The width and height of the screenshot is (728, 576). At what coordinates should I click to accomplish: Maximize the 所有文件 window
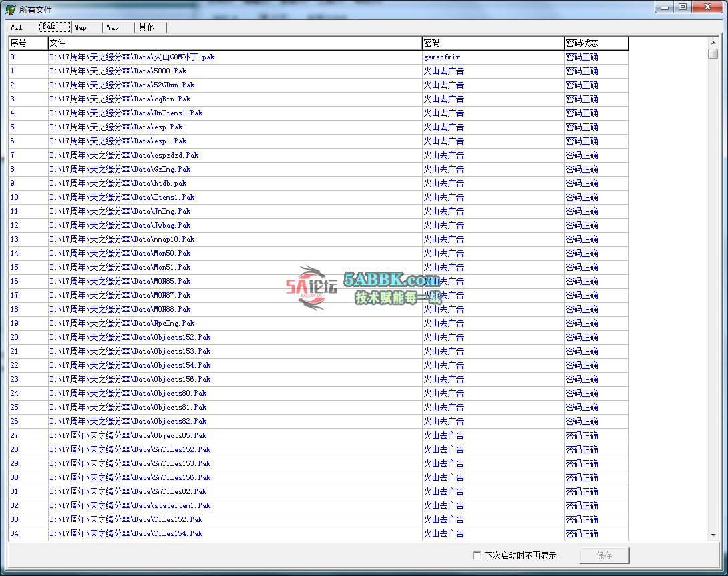coord(683,7)
